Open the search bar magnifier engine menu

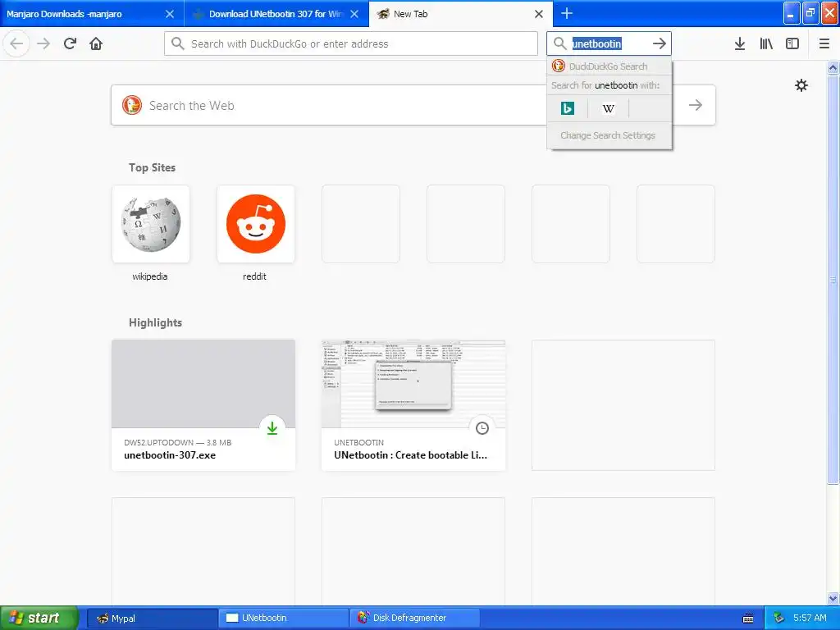pos(559,43)
